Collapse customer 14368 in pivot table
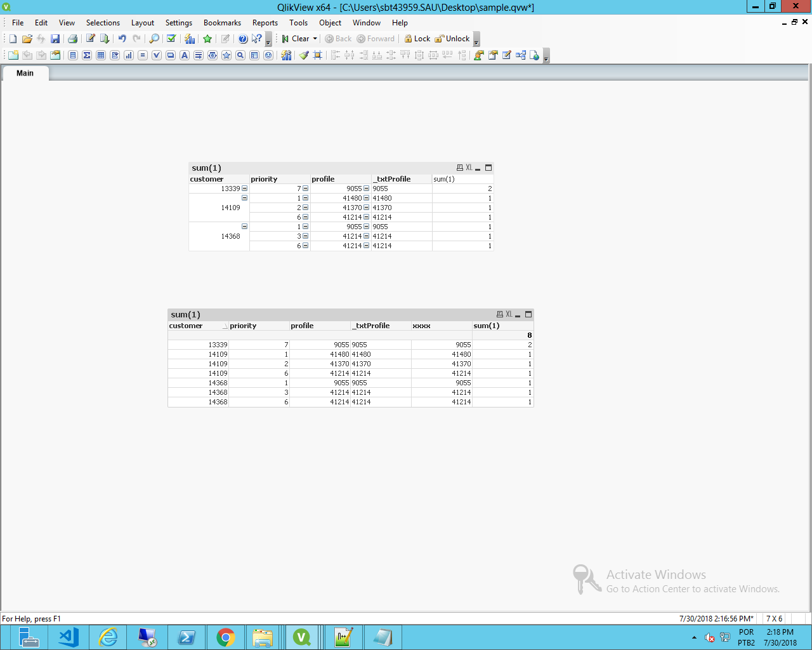 pyautogui.click(x=244, y=227)
